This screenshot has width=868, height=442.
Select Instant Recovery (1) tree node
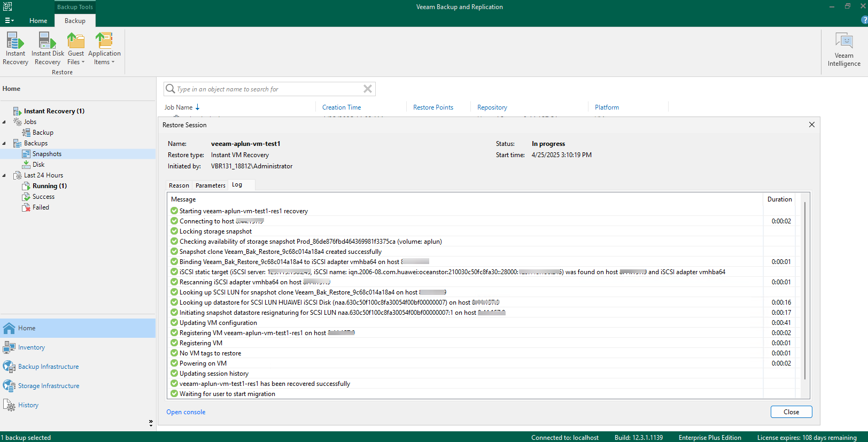point(54,111)
